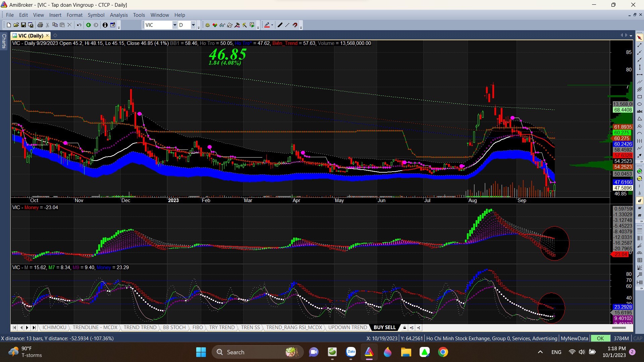Screen dimensions: 644x362
Task: Open the File menu
Action: [10, 15]
